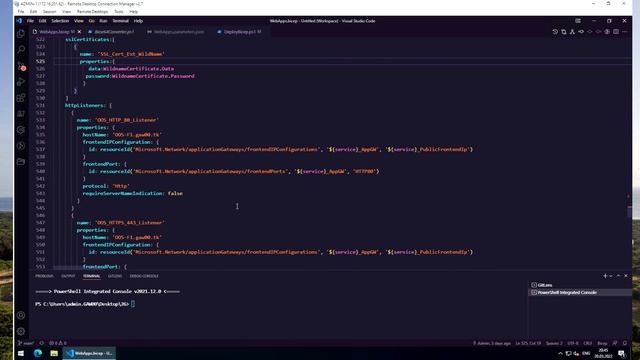The width and height of the screenshot is (640, 360).
Task: Open the Extensions view
Action: pyautogui.click(x=21, y=98)
